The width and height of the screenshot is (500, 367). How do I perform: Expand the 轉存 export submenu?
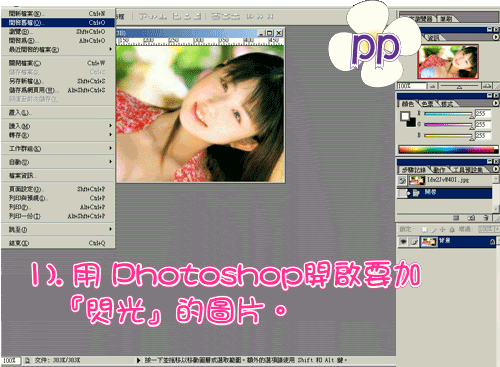111,135
